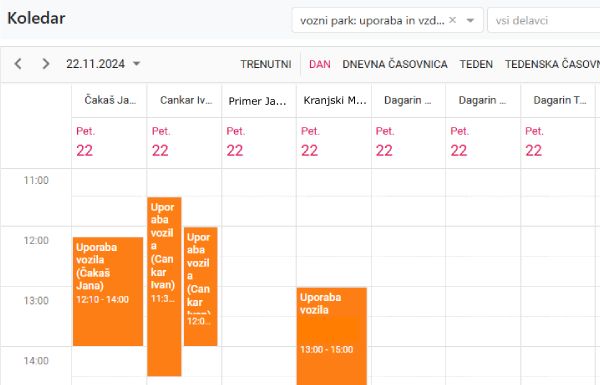Image resolution: width=600 pixels, height=385 pixels.
Task: Go to next day arrow
Action: coord(46,64)
